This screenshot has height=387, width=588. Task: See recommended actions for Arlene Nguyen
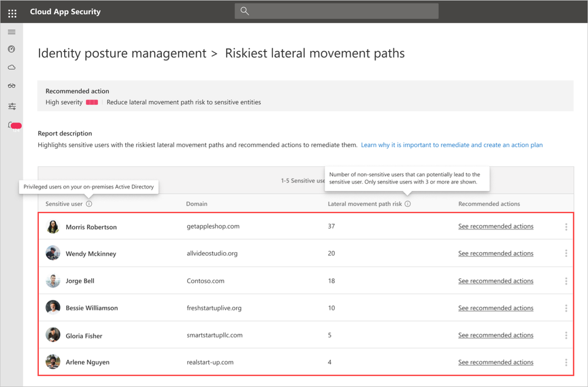pyautogui.click(x=496, y=362)
